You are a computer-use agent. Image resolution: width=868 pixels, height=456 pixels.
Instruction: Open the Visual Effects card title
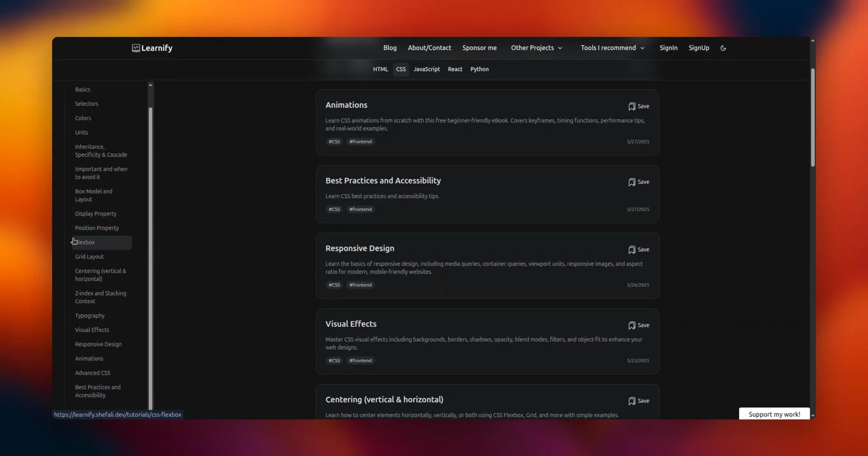pyautogui.click(x=351, y=324)
